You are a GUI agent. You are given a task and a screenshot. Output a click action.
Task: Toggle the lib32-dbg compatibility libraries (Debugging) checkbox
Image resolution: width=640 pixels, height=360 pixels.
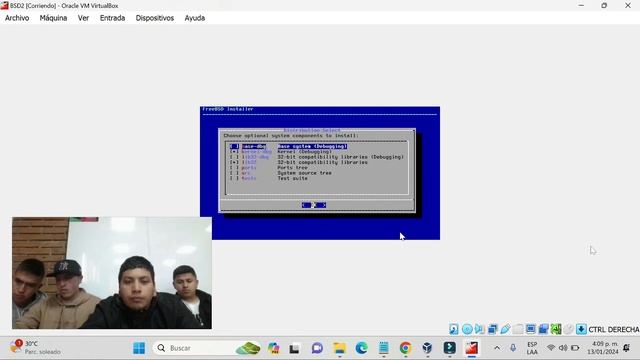[234, 157]
